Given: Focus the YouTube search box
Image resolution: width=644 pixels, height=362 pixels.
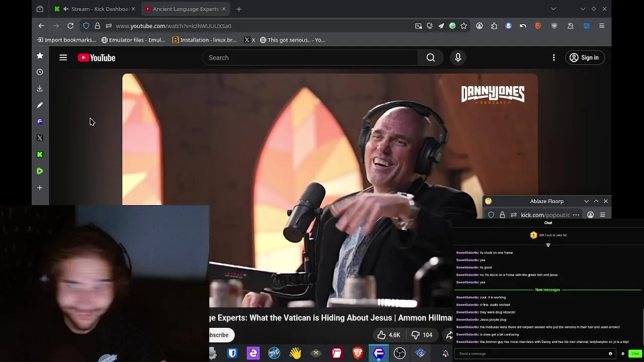Looking at the screenshot, I should [310, 58].
